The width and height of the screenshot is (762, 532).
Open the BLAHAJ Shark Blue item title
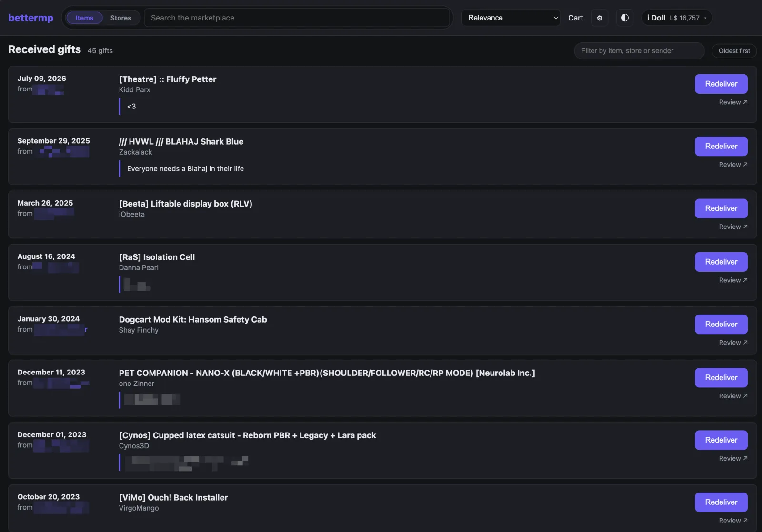point(181,141)
